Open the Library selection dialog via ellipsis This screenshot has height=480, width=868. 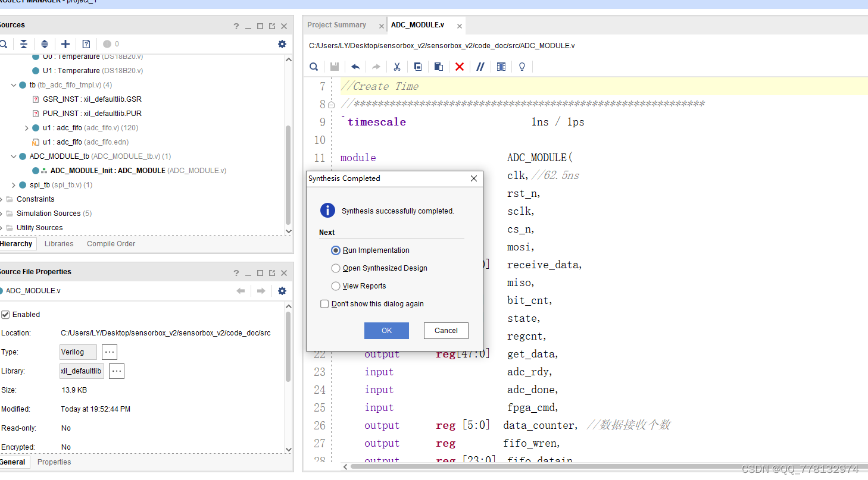click(x=116, y=371)
